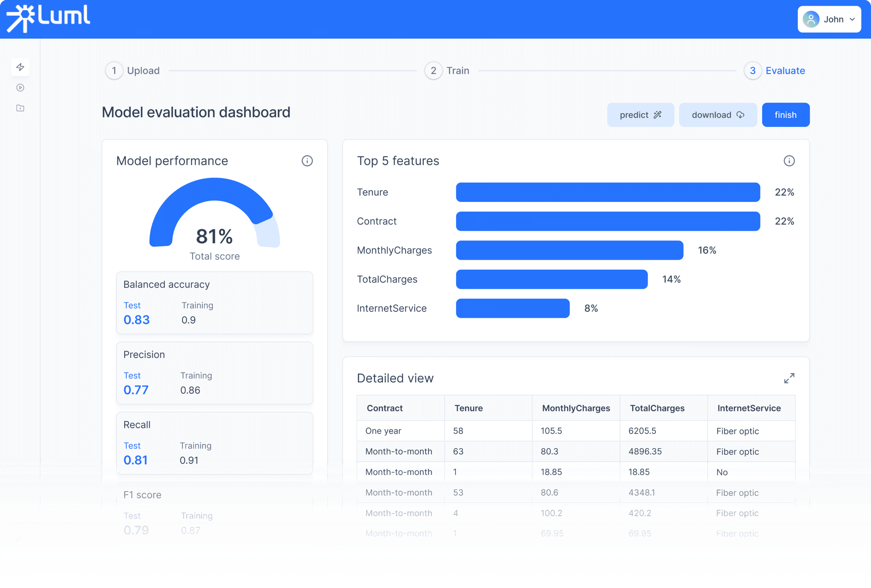
Task: Click the finish button
Action: coord(785,115)
